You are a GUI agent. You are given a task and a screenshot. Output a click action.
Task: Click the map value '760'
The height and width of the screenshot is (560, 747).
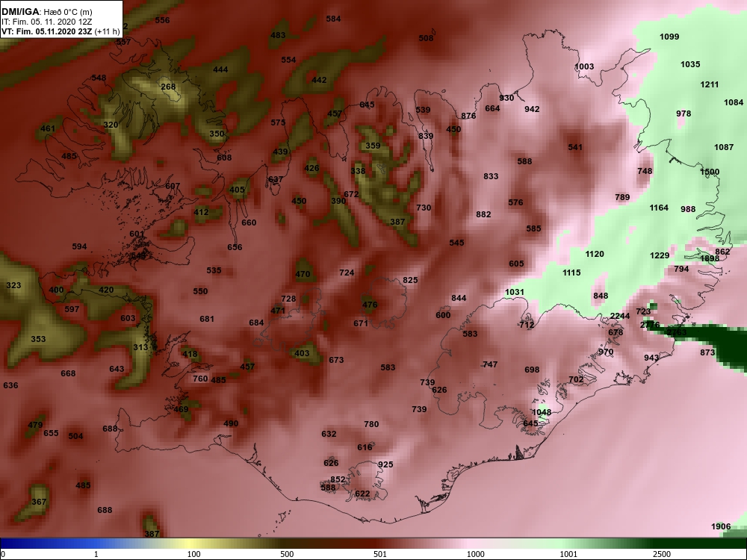tap(200, 379)
